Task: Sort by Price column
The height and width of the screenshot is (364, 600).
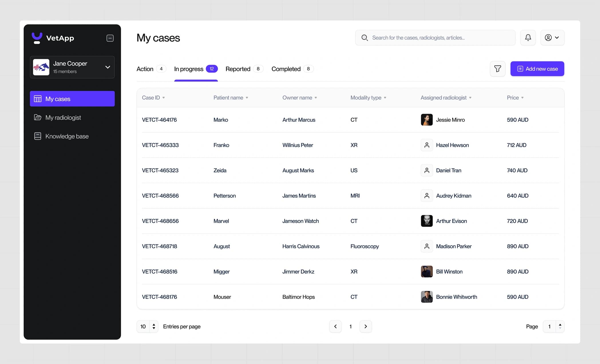Action: point(515,98)
